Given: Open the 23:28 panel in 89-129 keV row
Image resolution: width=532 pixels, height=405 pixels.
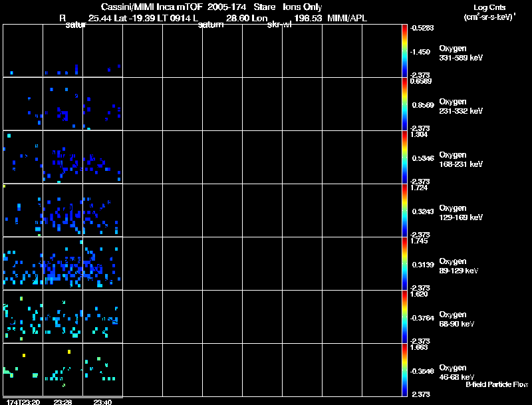Looking at the screenshot, I should coord(63,263).
